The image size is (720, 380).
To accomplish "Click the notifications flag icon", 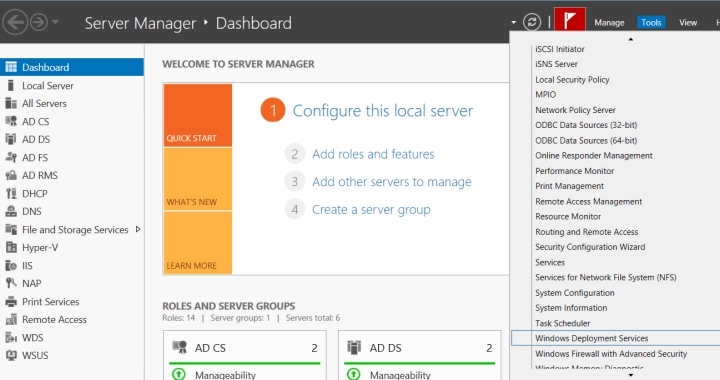I will tap(569, 21).
